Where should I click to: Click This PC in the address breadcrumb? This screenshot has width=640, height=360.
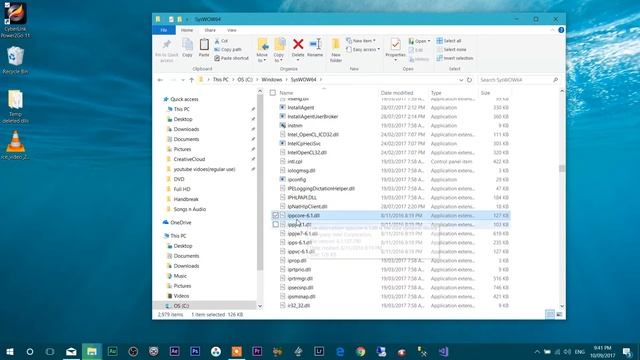point(220,80)
